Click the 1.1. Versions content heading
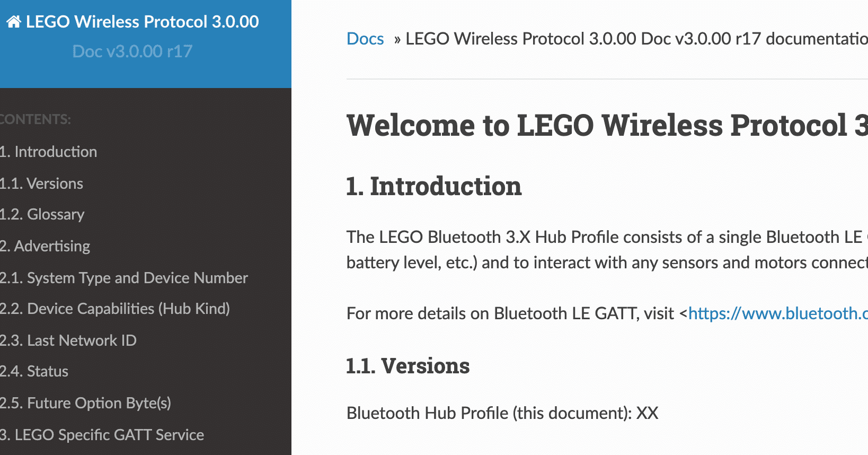The width and height of the screenshot is (868, 455). [408, 366]
